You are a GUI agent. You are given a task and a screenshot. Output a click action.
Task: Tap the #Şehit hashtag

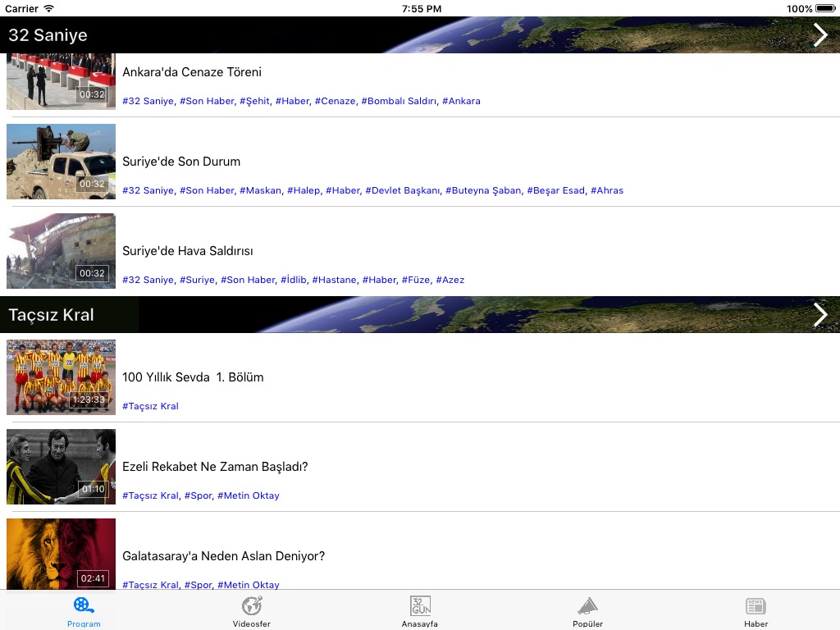(254, 101)
